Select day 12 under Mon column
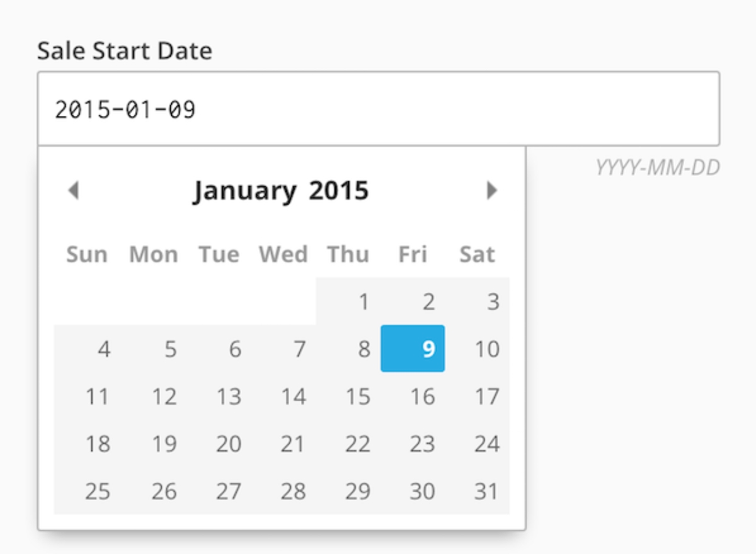Viewport: 756px width, 554px height. pyautogui.click(x=153, y=396)
